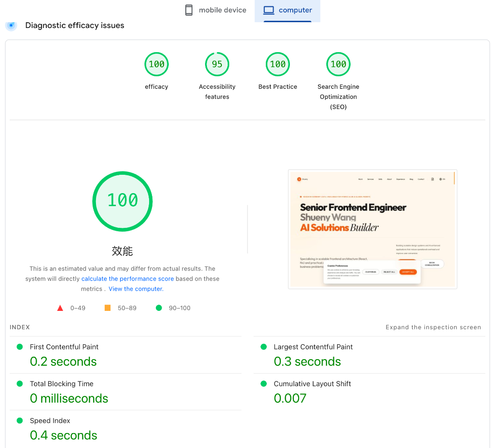
Task: Click the website screenshot thumbnail
Action: click(x=372, y=229)
